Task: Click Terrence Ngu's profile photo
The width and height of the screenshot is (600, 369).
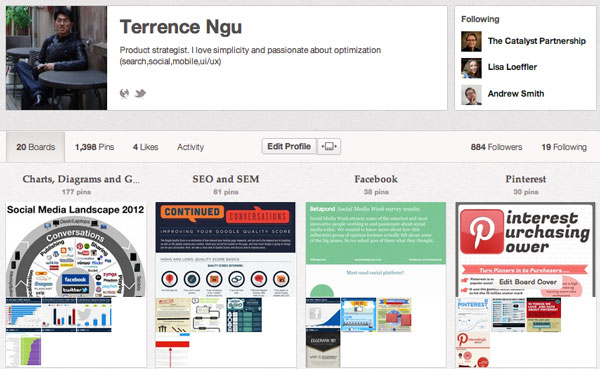Action: [x=56, y=58]
